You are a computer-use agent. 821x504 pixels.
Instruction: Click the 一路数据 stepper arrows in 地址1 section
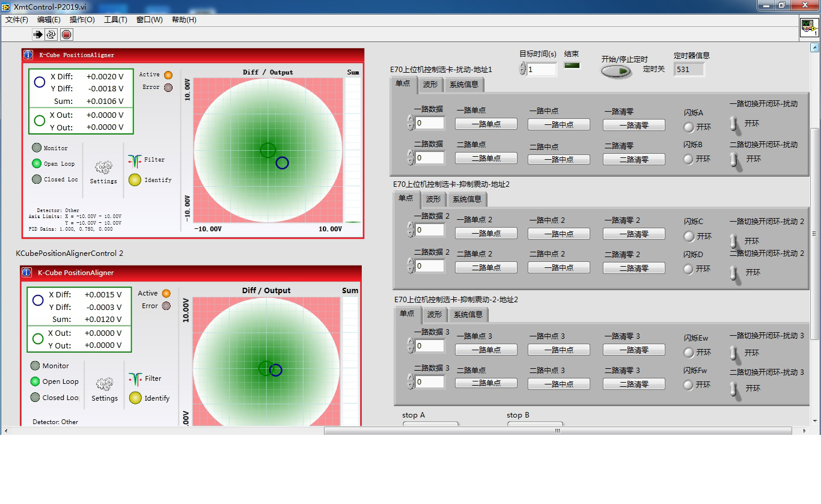pos(410,123)
